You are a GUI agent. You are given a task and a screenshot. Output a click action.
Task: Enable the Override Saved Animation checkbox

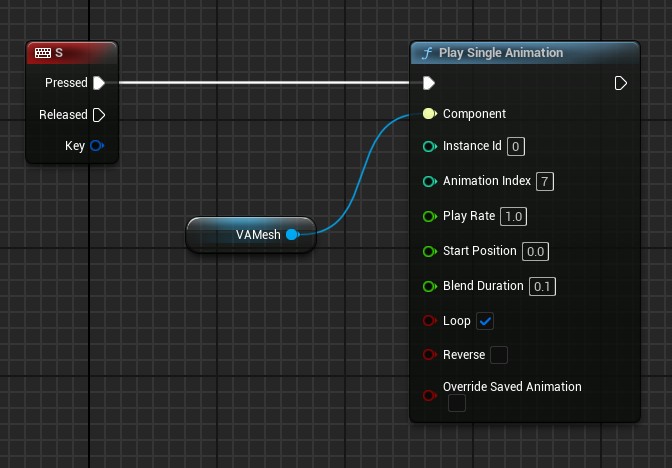pyautogui.click(x=457, y=403)
